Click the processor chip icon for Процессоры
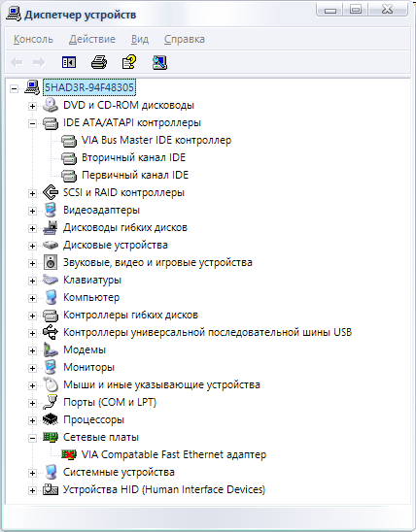Screen dimensions: 416x532 point(51,419)
